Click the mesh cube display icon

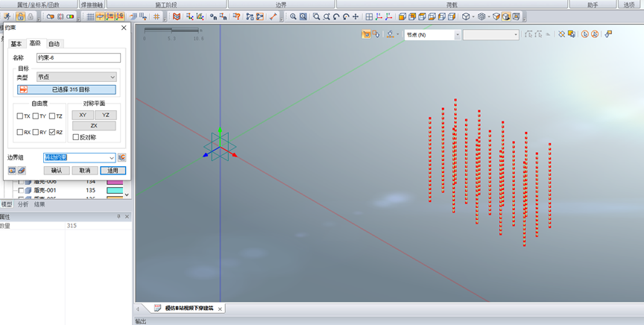point(482,17)
